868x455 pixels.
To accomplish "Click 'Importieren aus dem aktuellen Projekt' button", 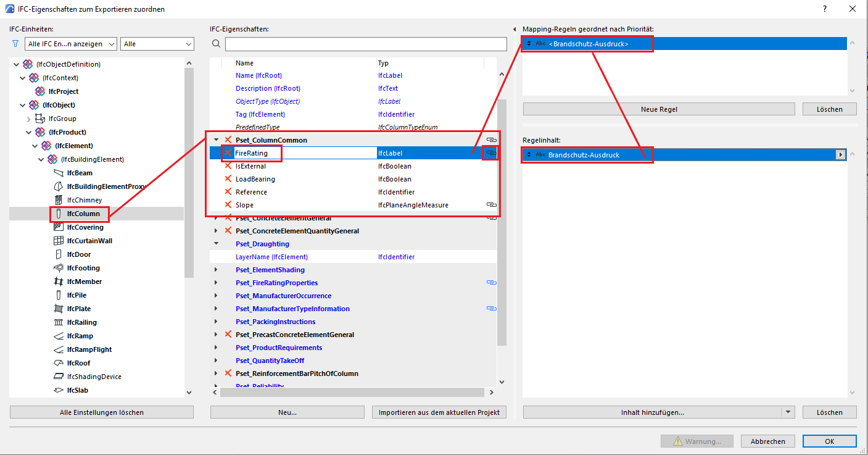I will [439, 412].
